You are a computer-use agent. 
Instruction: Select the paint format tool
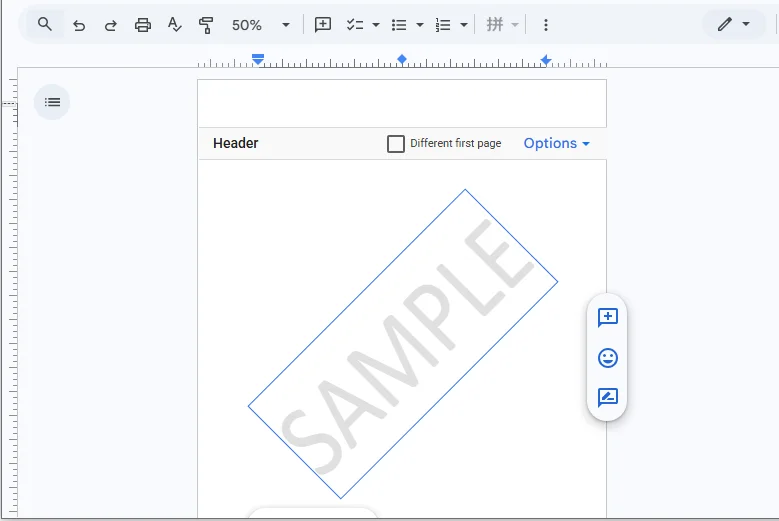click(206, 25)
